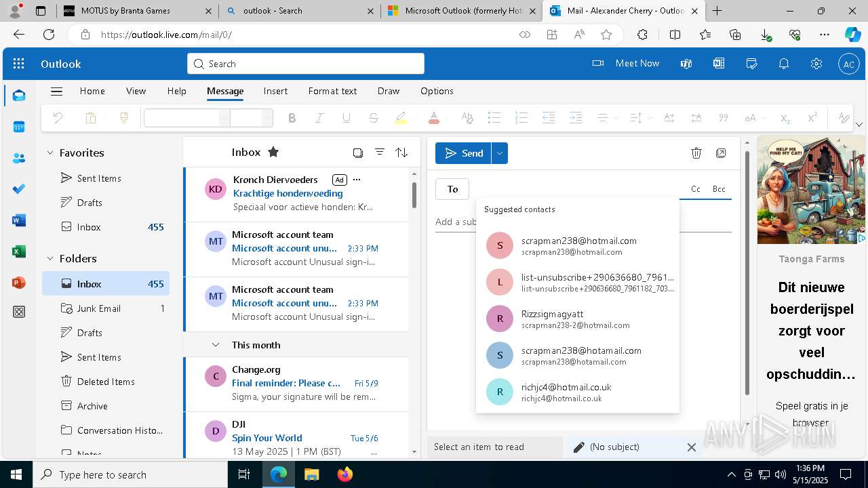Switch to the View ribbon tab
The width and height of the screenshot is (868, 488).
pyautogui.click(x=136, y=91)
